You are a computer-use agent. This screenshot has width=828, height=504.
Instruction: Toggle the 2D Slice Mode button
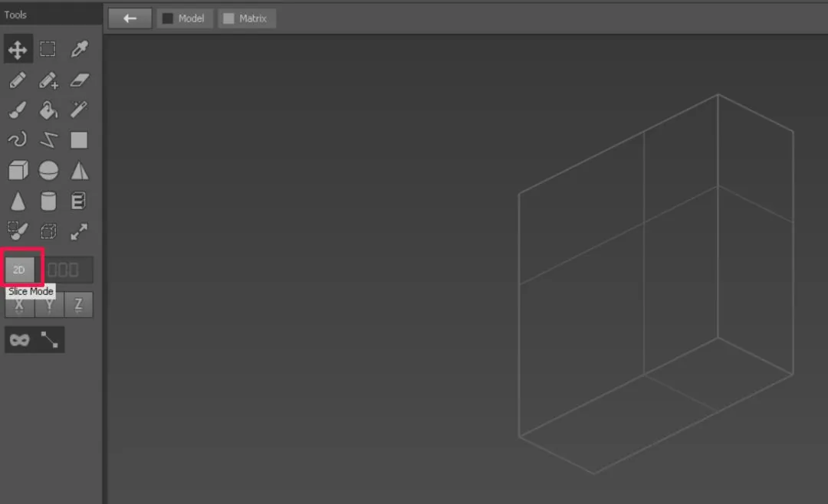(19, 270)
